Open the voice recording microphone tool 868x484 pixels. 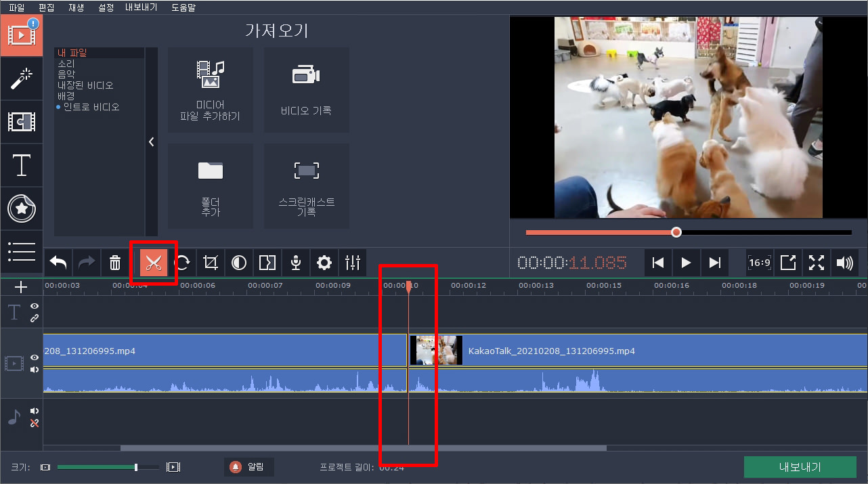click(x=295, y=263)
